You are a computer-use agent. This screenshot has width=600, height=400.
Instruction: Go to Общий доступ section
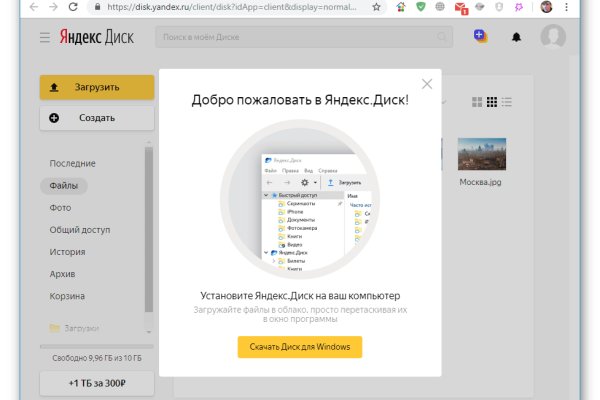80,229
